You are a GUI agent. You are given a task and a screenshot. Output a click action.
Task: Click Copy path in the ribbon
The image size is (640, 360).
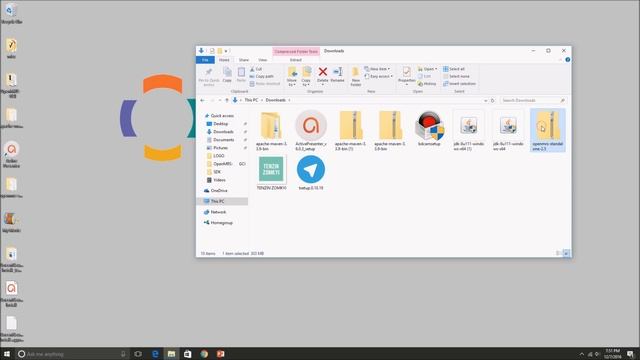click(262, 76)
